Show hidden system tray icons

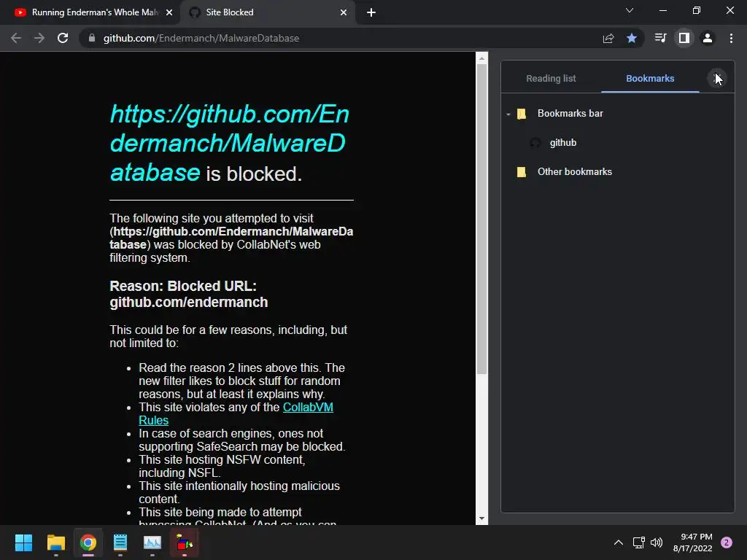(x=619, y=542)
